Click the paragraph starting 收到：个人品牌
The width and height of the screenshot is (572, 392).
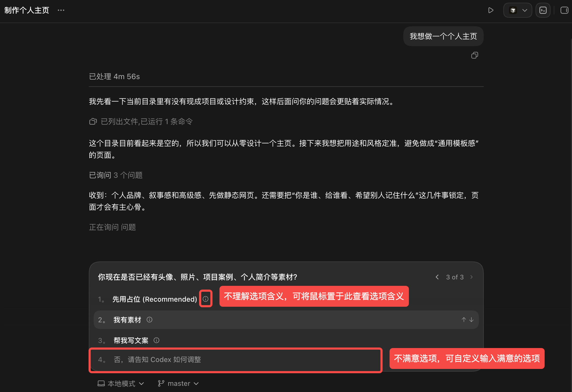[x=284, y=201]
